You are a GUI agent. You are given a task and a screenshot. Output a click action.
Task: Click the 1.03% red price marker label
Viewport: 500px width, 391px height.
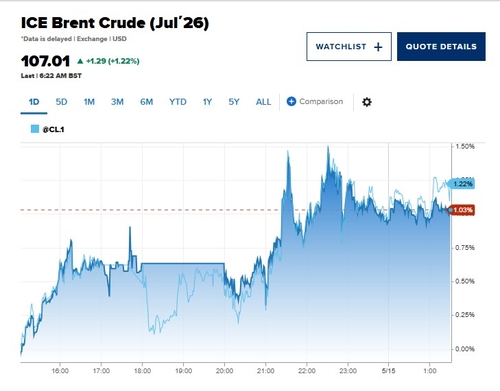462,210
